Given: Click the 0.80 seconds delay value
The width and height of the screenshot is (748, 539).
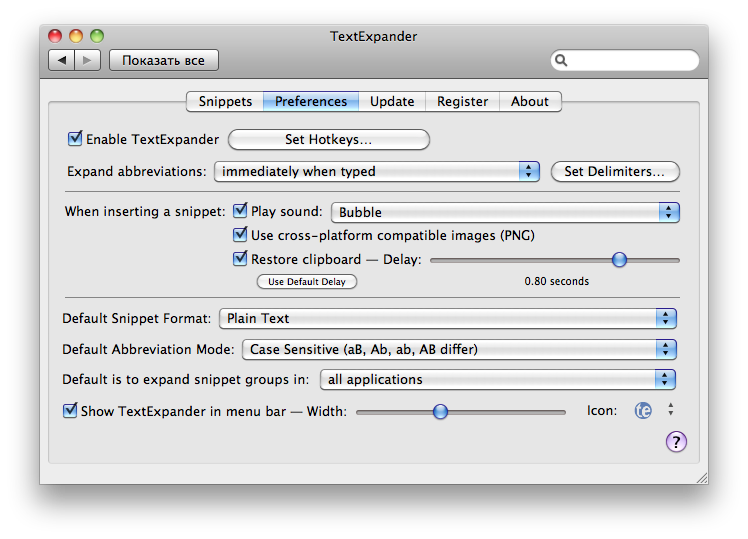Looking at the screenshot, I should pos(557,281).
